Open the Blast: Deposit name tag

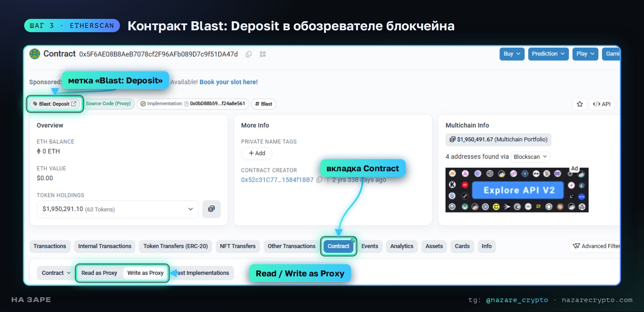(54, 104)
